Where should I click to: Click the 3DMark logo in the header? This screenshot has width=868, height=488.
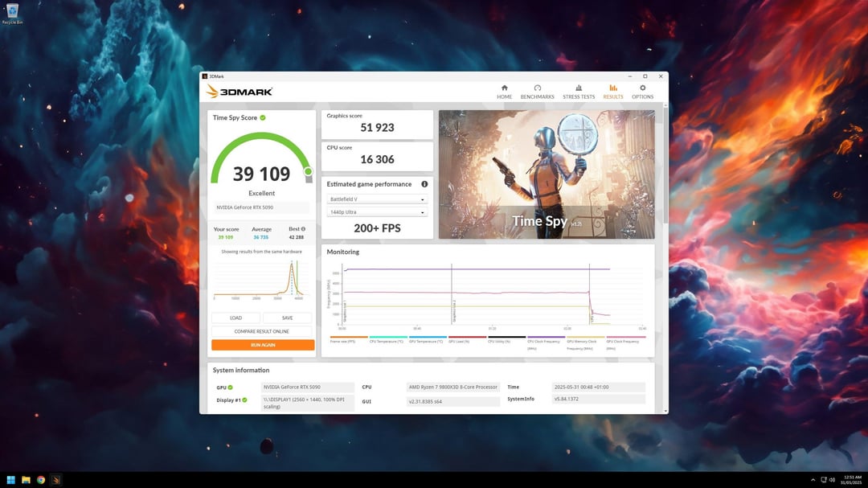[240, 92]
